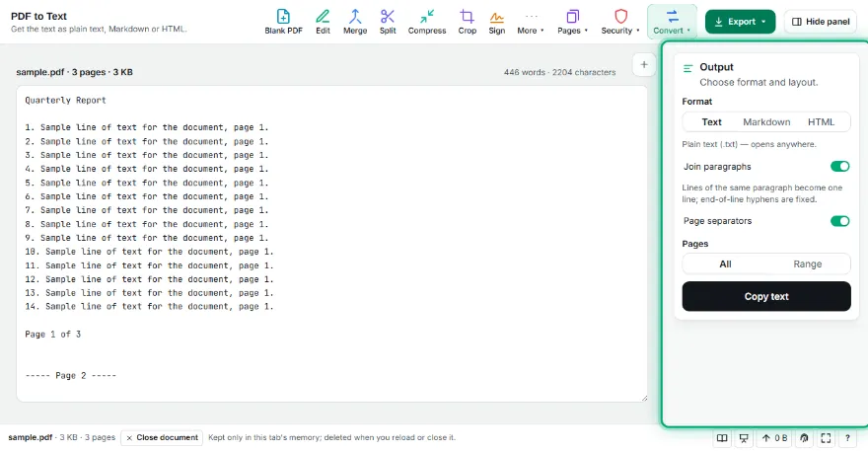The height and width of the screenshot is (451, 868).
Task: Switch output format to Markdown
Action: (766, 122)
